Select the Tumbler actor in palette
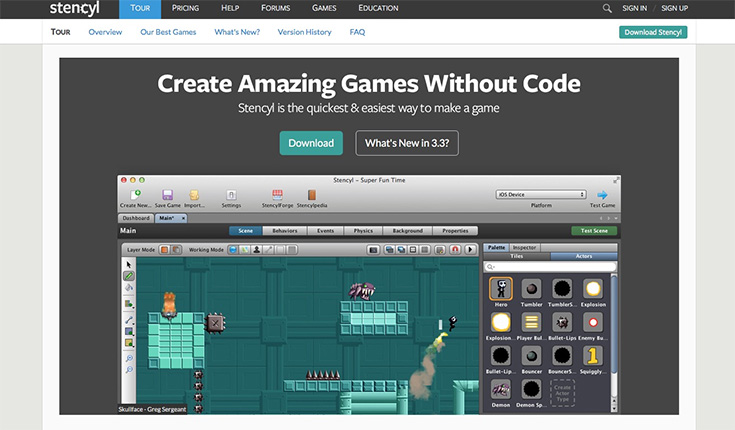Viewport: 735px width, 430px height. [531, 289]
